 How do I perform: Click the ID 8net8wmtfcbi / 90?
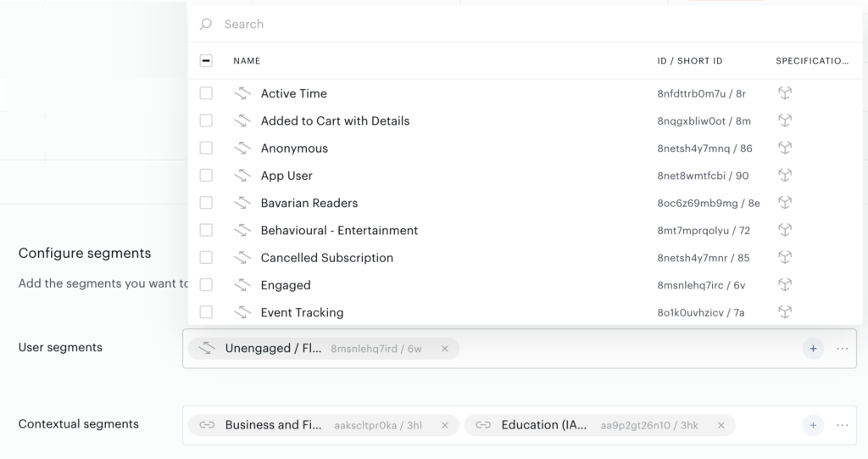[703, 176]
